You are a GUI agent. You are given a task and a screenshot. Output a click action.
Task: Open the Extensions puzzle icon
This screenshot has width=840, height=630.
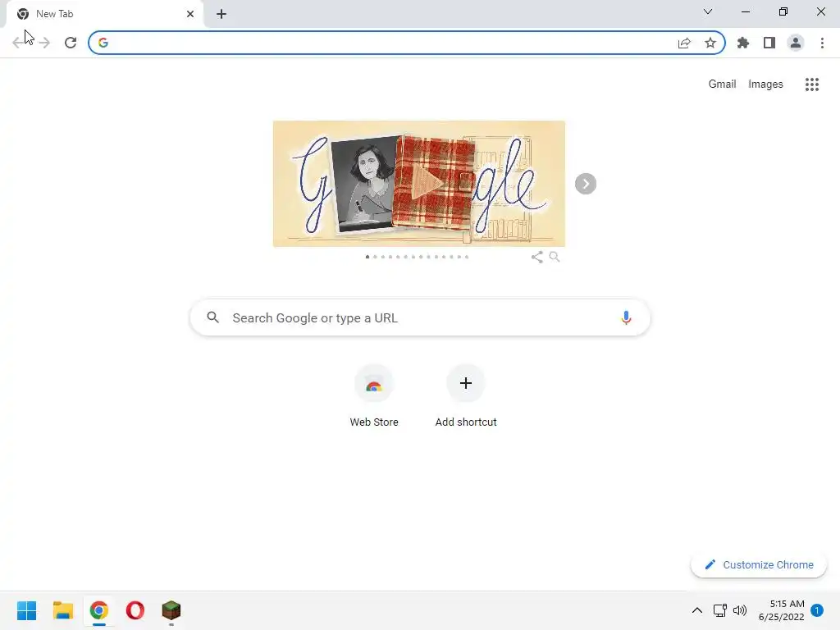(x=743, y=43)
